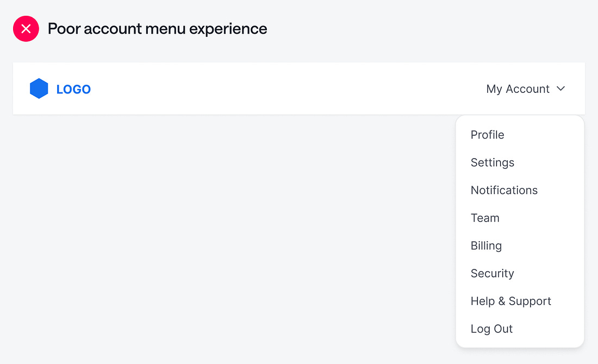Select Profile from the account menu

click(487, 135)
